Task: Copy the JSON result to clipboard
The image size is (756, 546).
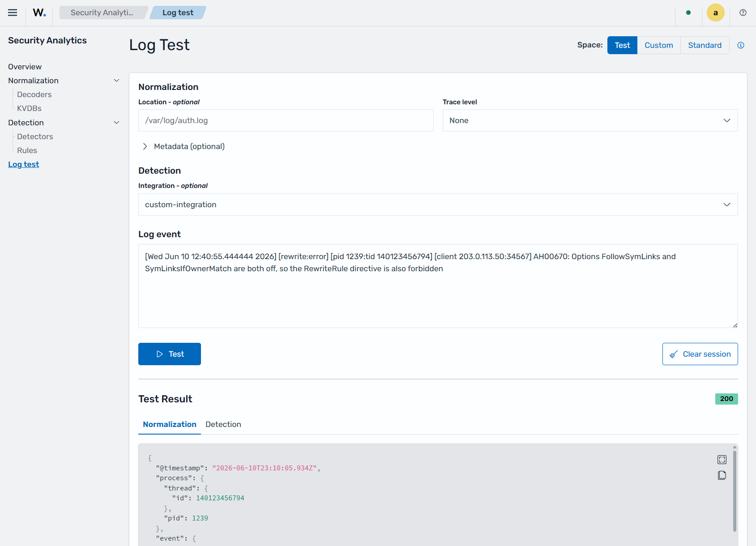Action: point(722,475)
